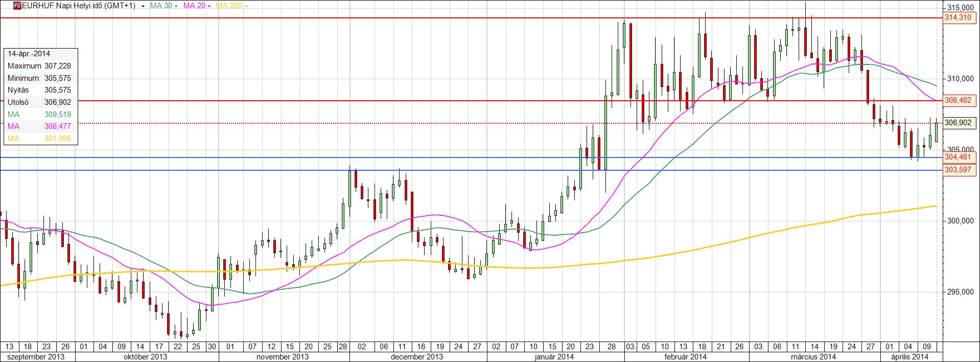Click the március 2014 label on the time axis
The height and width of the screenshot is (362, 980).
click(814, 356)
